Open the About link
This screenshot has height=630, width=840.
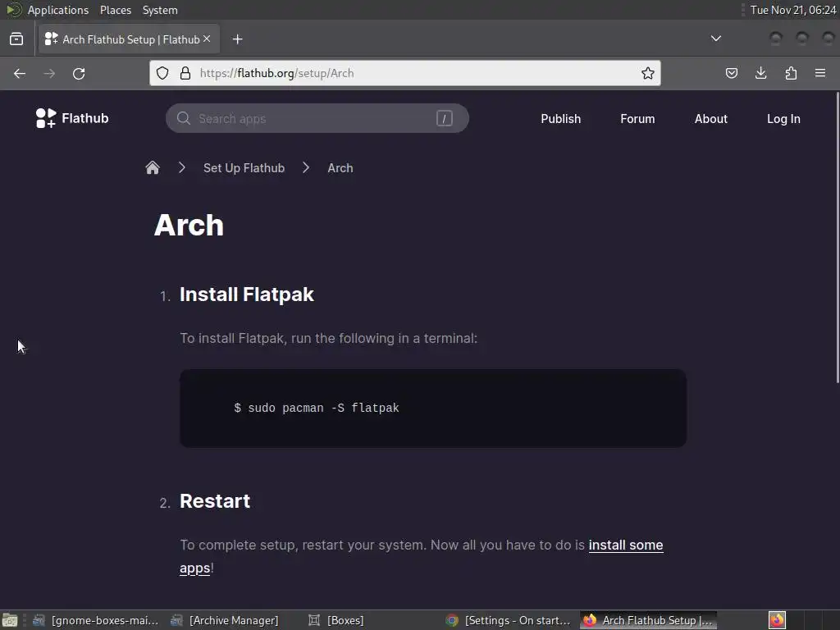point(711,119)
